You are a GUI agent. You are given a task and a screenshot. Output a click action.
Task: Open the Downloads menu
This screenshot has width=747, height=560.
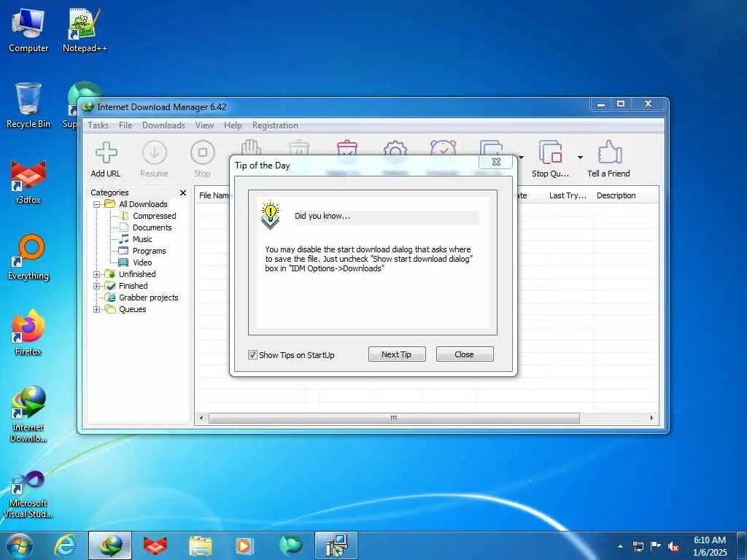163,125
